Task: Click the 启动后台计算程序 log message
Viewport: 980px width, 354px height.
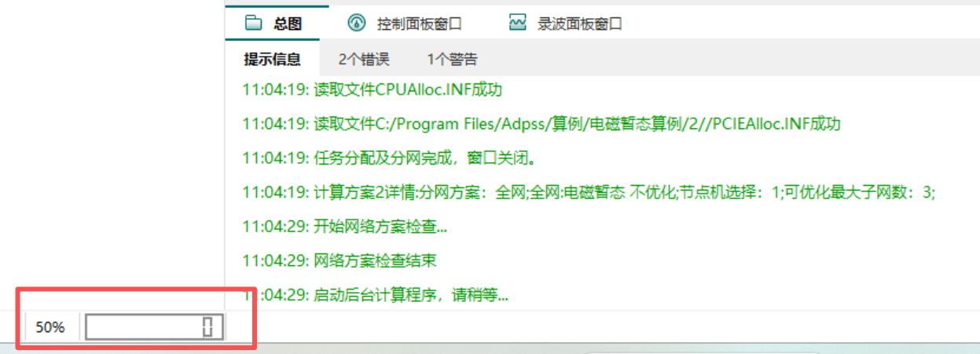Action: tap(375, 296)
